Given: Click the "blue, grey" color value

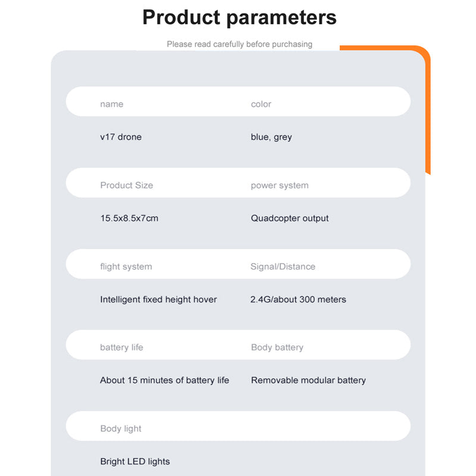Looking at the screenshot, I should coord(271,137).
